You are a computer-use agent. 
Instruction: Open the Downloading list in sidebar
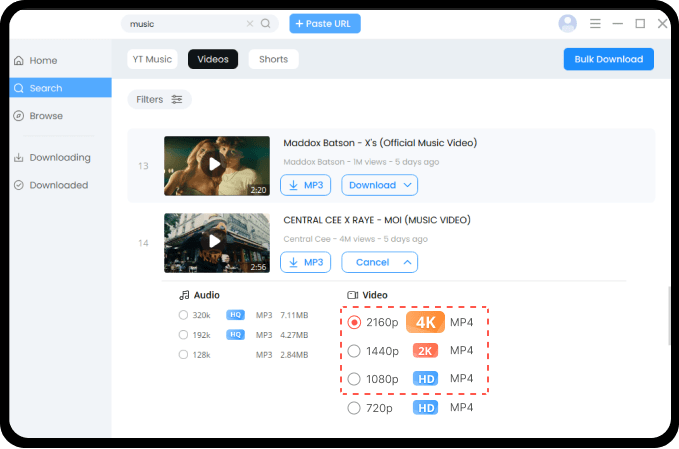click(59, 157)
